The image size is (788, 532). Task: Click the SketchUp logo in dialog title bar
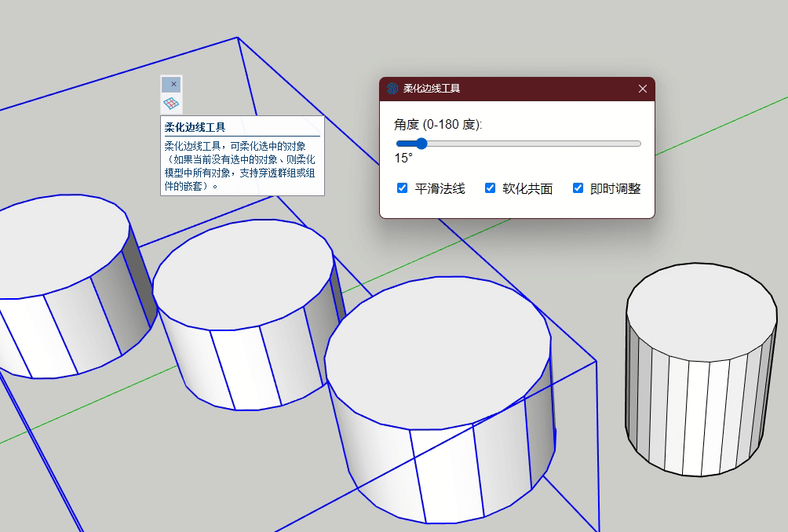coord(392,89)
